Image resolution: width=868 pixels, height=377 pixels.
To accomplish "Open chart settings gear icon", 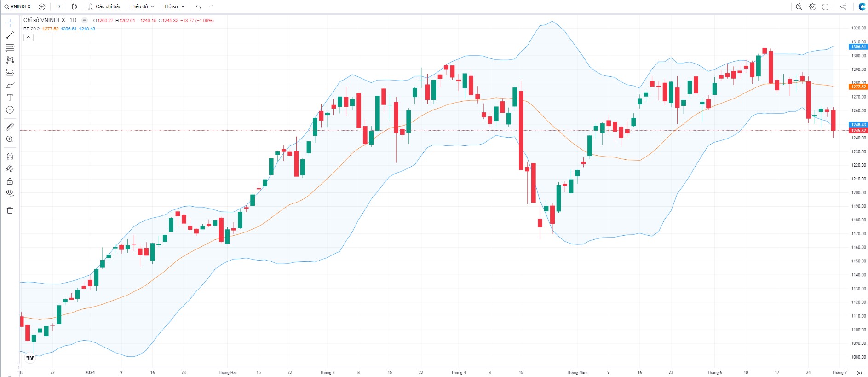I will click(813, 6).
